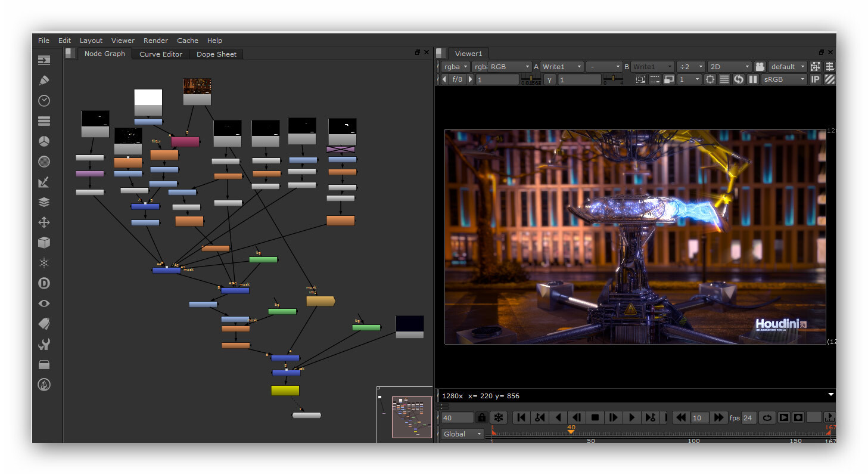Screen dimensions: 868x474
Task: Open the Time nodes clock icon
Action: [x=43, y=101]
